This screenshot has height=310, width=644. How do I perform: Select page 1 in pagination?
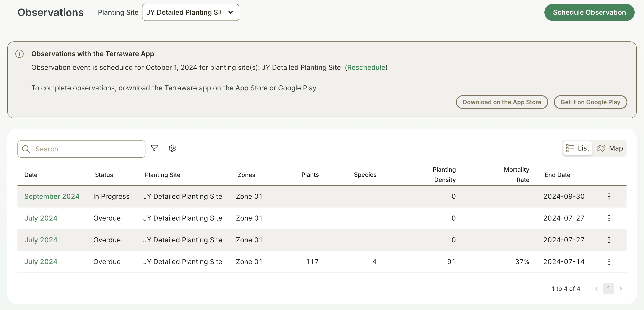[608, 289]
